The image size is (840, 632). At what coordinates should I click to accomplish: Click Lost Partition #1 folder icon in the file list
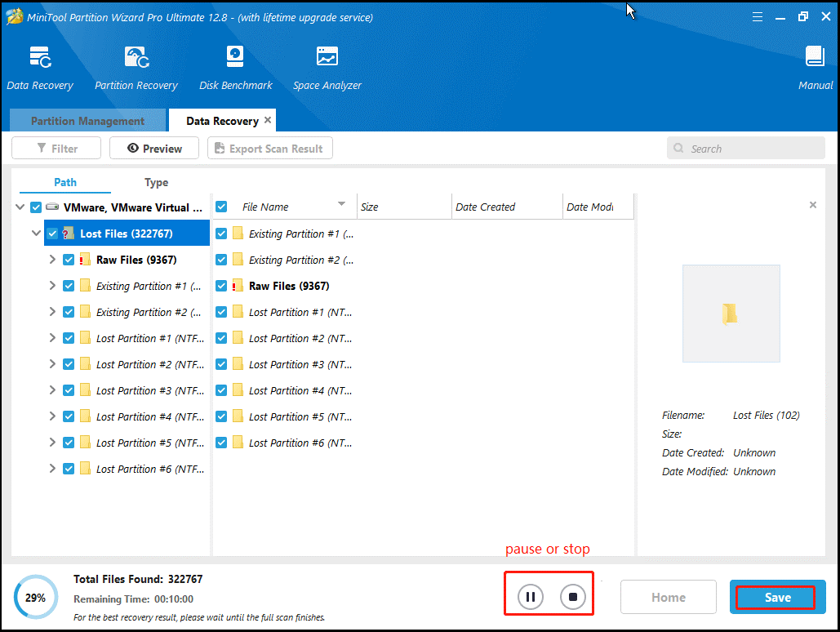(238, 312)
